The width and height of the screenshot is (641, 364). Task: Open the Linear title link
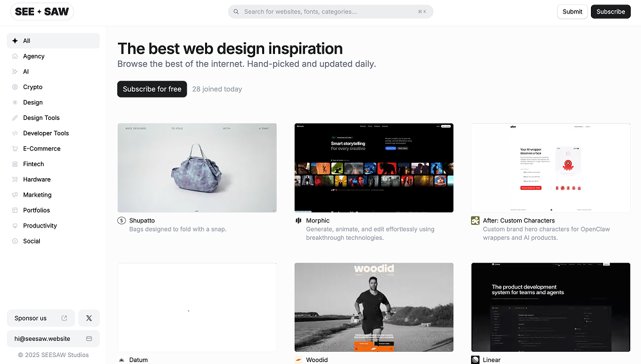[492, 360]
